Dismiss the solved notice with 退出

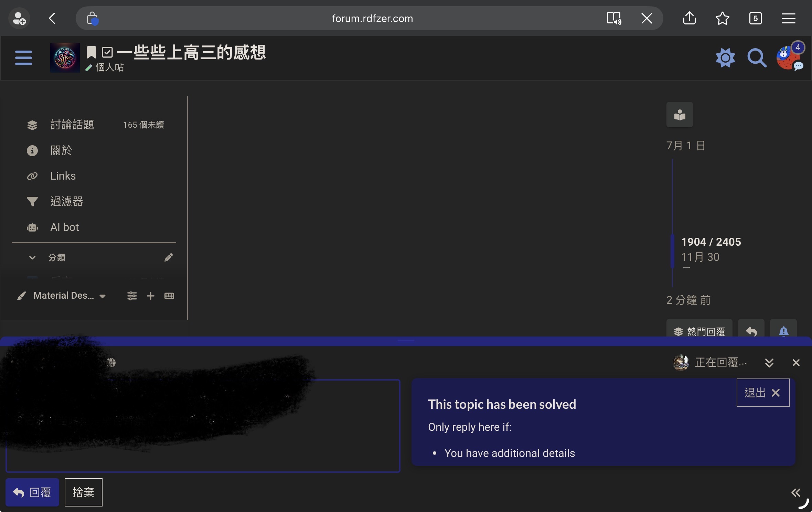pyautogui.click(x=763, y=393)
